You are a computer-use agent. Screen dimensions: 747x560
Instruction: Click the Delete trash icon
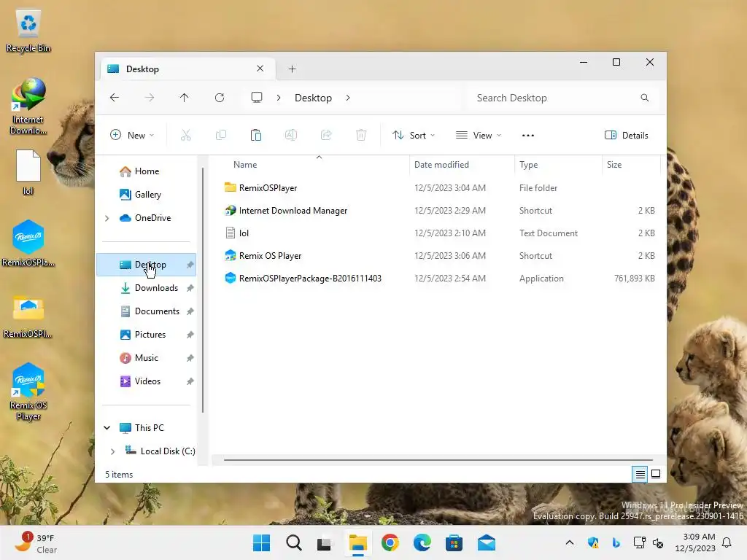(x=361, y=135)
